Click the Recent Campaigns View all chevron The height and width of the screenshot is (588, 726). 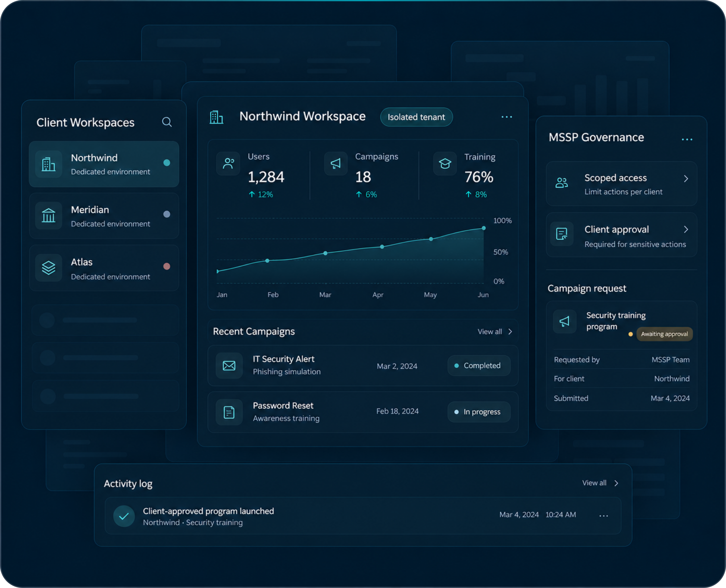[x=510, y=332]
